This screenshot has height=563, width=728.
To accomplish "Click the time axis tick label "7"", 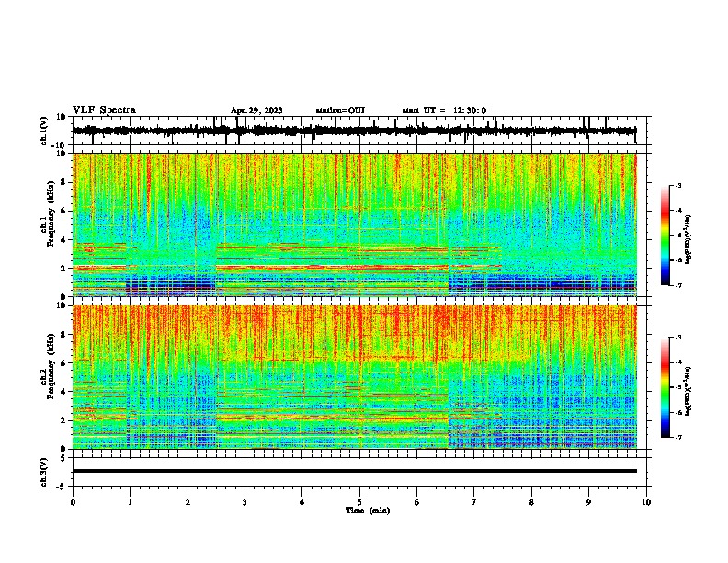I will [474, 502].
